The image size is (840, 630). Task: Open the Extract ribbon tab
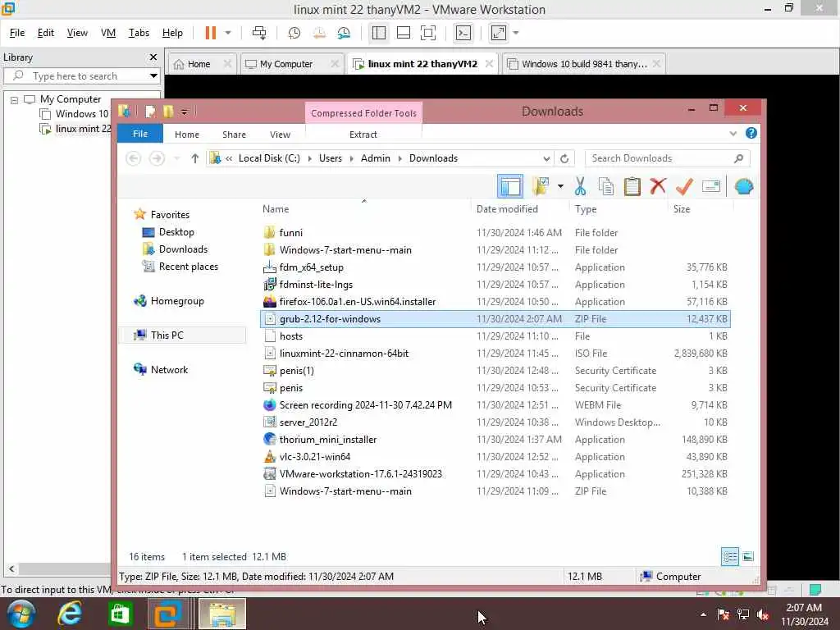pyautogui.click(x=363, y=135)
